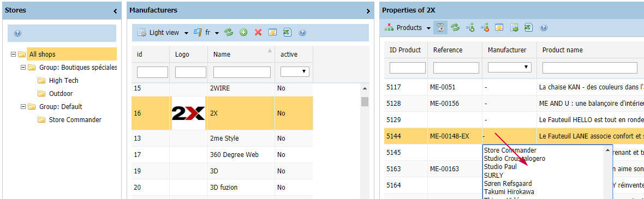644x199 pixels.
Task: Toggle the filter icon in Properties toolbar
Action: tap(440, 27)
